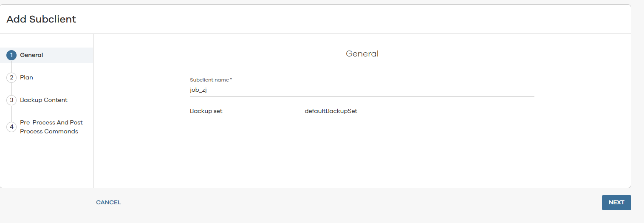Viewport: 644px width, 223px height.
Task: Click the Backup set label
Action: 206,111
